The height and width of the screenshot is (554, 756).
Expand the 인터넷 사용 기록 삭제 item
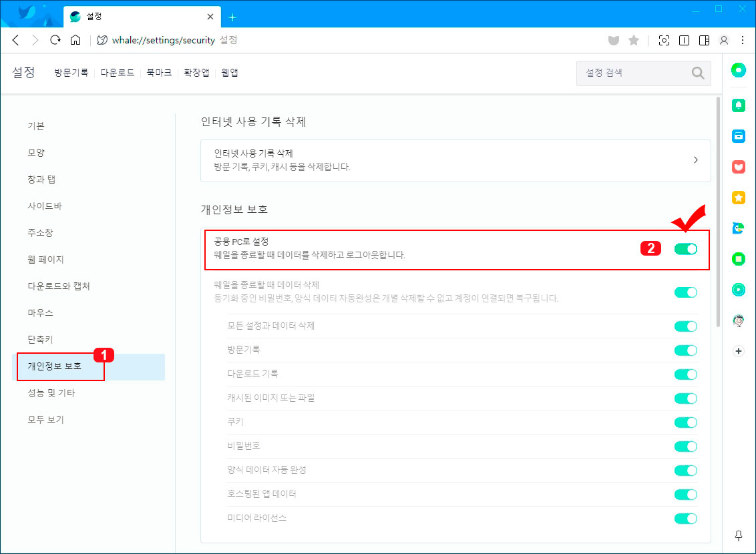click(x=455, y=160)
